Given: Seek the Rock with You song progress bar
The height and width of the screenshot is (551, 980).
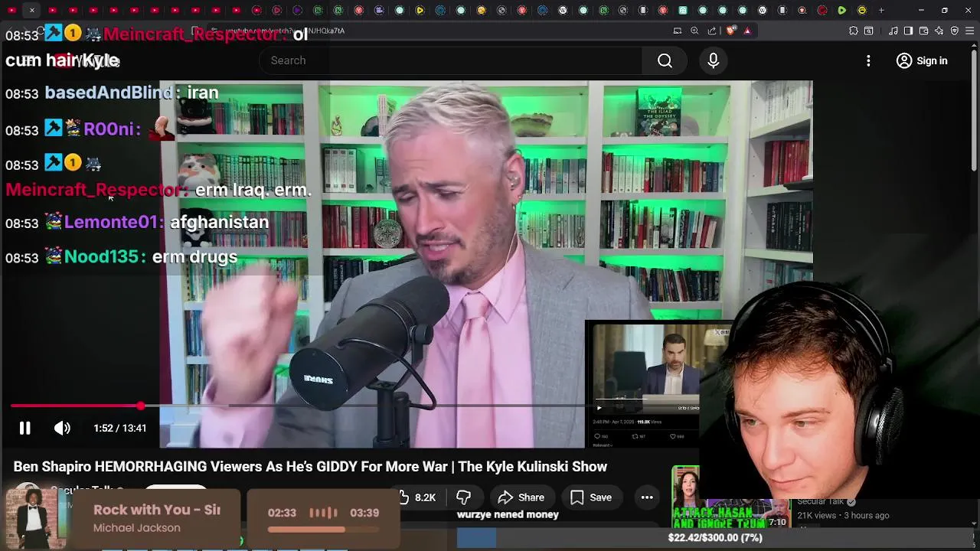Looking at the screenshot, I should 323,529.
